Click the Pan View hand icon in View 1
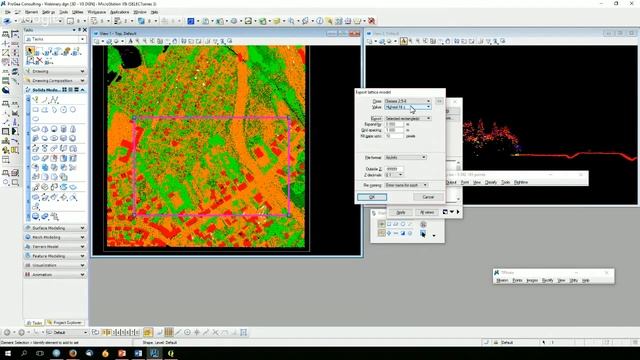The image size is (640, 360). [175, 41]
